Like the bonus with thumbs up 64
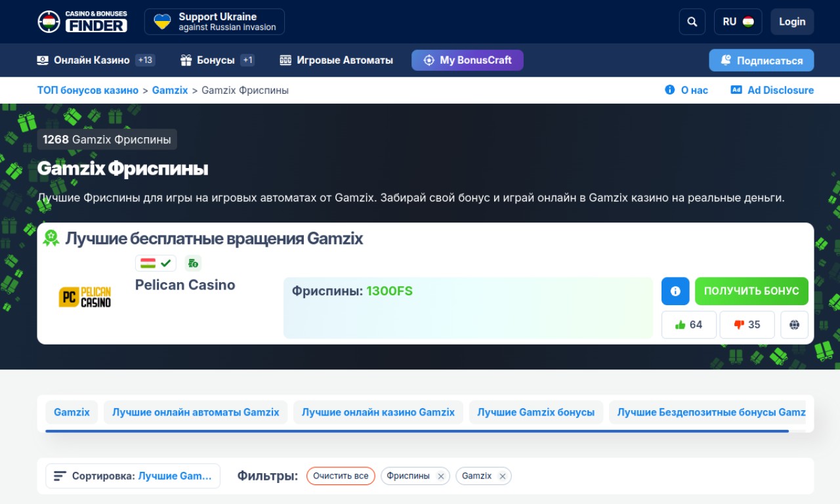This screenshot has height=504, width=840. tap(688, 325)
